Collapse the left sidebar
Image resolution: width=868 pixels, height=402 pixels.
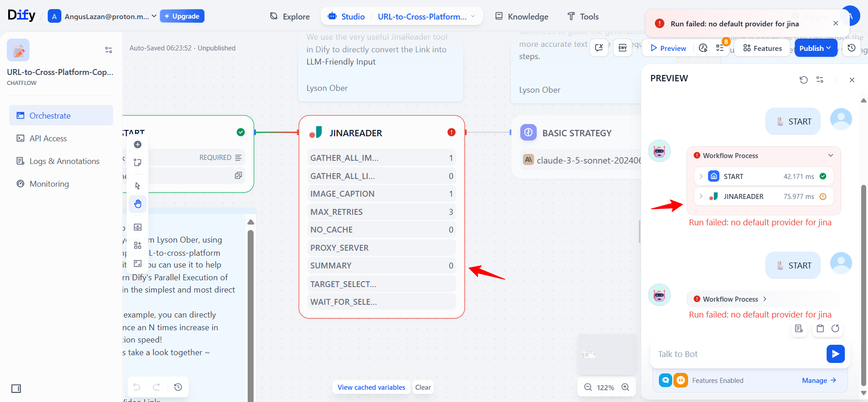pyautogui.click(x=16, y=388)
